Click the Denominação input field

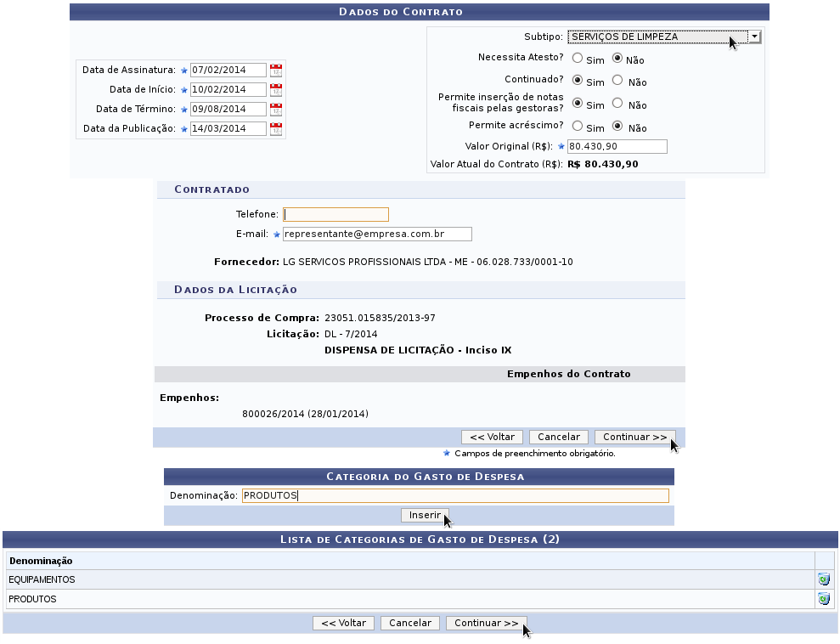[455, 495]
